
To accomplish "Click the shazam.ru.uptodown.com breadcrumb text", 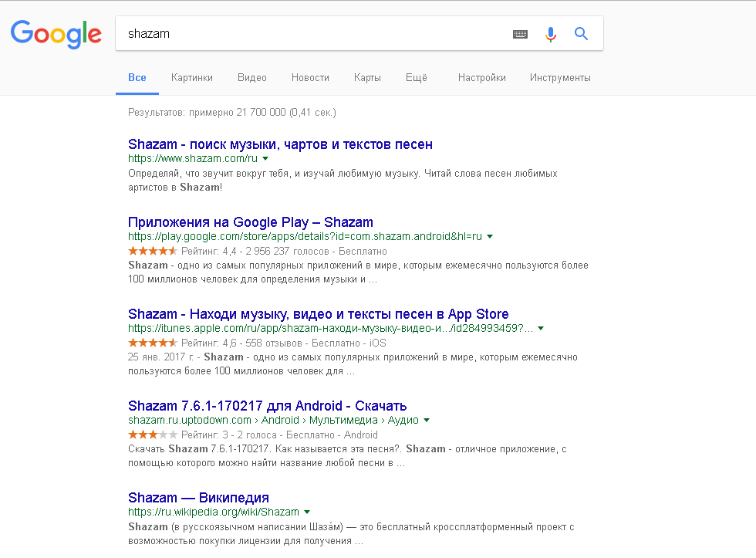I will pos(273,420).
